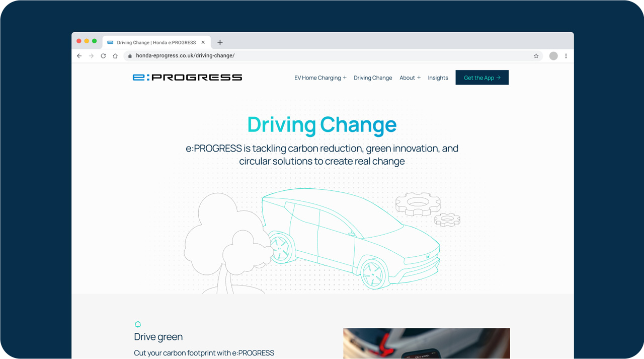Viewport: 644px width, 359px height.
Task: Click the Insights menu item
Action: (438, 78)
